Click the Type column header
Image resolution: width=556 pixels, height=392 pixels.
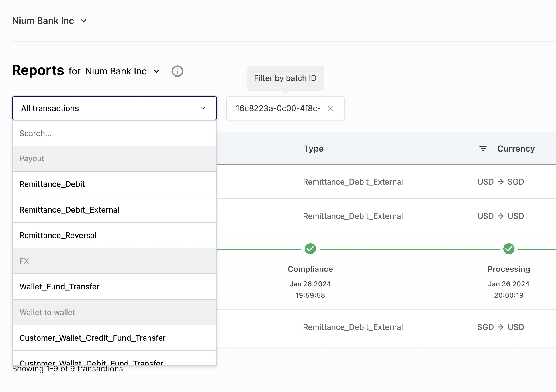[314, 149]
